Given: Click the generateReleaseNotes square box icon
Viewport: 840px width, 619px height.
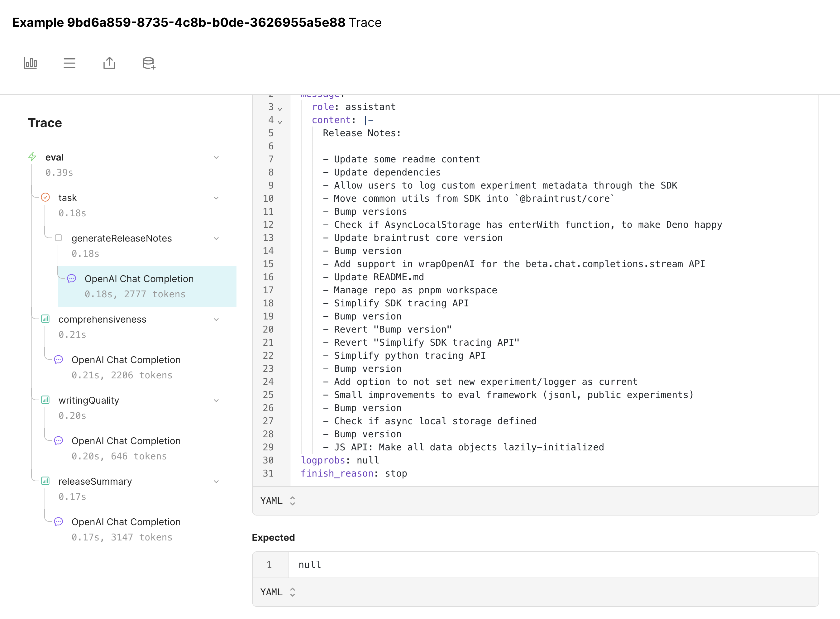Looking at the screenshot, I should (x=59, y=238).
